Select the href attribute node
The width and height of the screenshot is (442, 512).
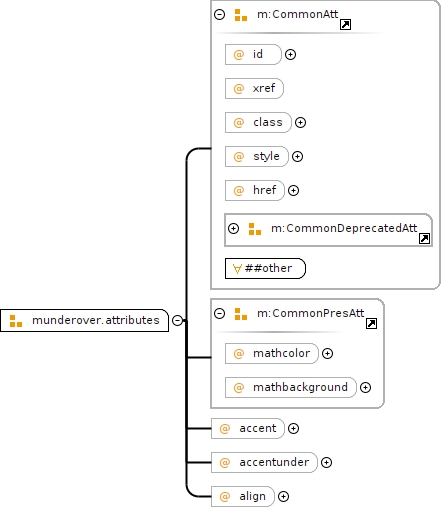coord(255,190)
